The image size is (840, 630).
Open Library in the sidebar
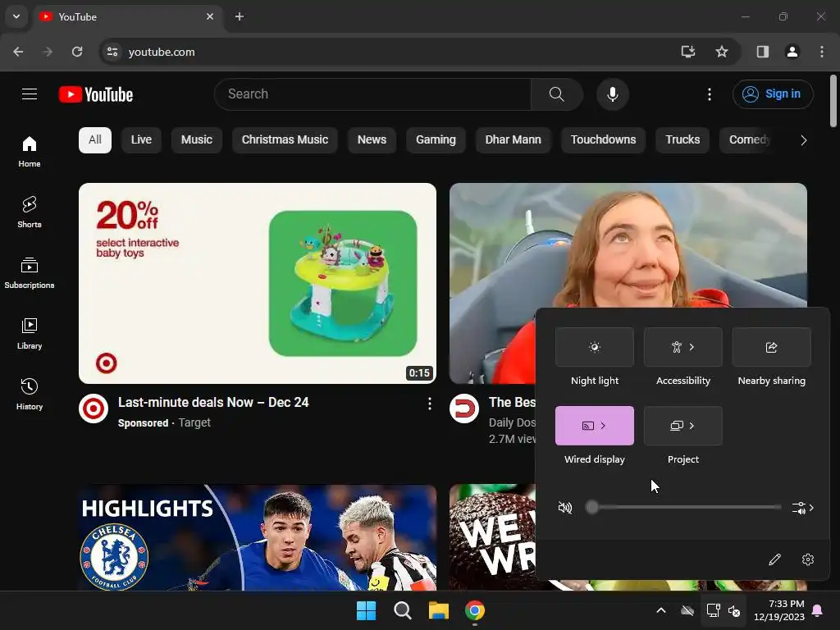pyautogui.click(x=30, y=333)
